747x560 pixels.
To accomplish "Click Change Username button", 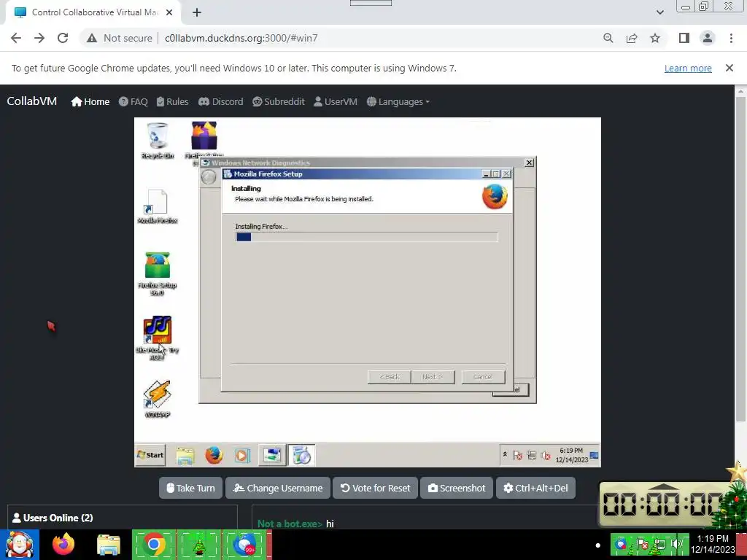I will pos(278,488).
